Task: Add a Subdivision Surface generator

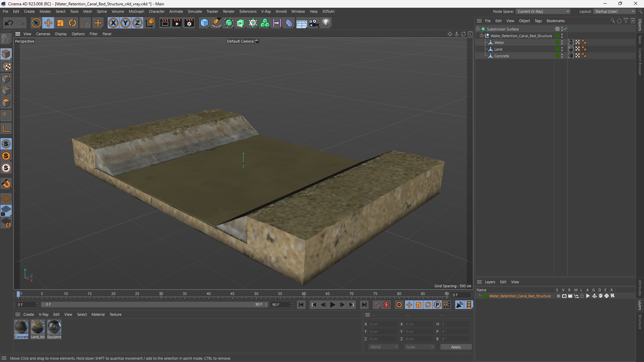Action: [x=229, y=23]
